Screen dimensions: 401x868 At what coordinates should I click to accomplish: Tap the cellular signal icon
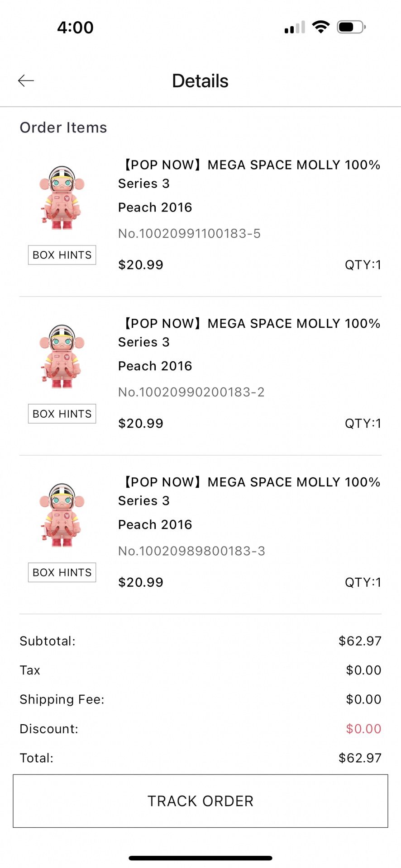point(294,27)
